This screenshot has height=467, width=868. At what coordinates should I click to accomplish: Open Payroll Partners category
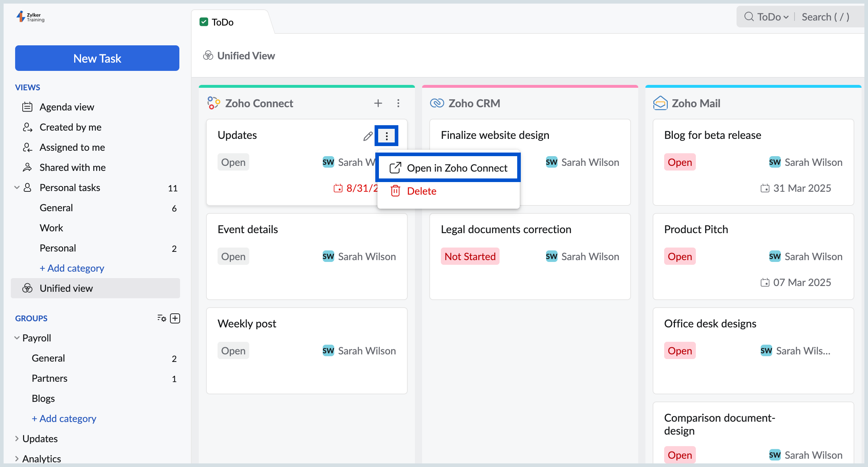point(49,378)
